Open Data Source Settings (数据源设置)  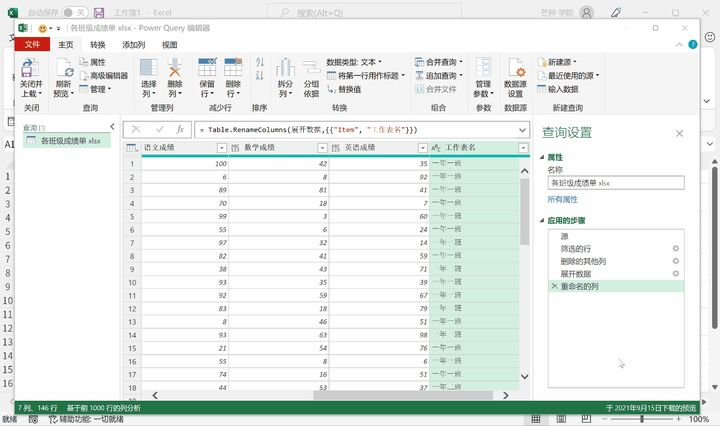[515, 77]
